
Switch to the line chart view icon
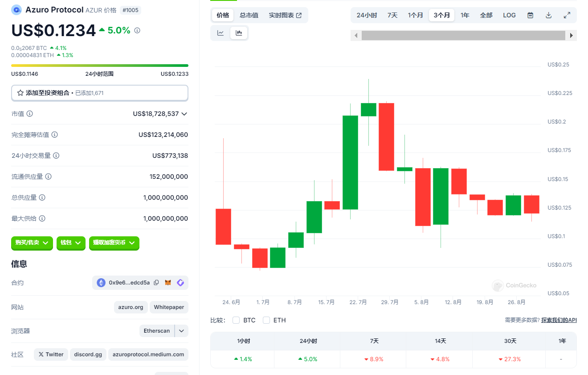220,33
